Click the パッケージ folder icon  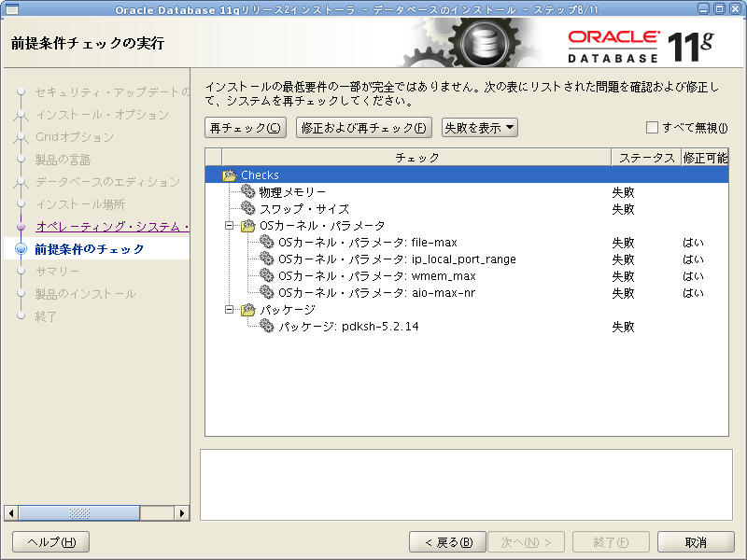(247, 310)
